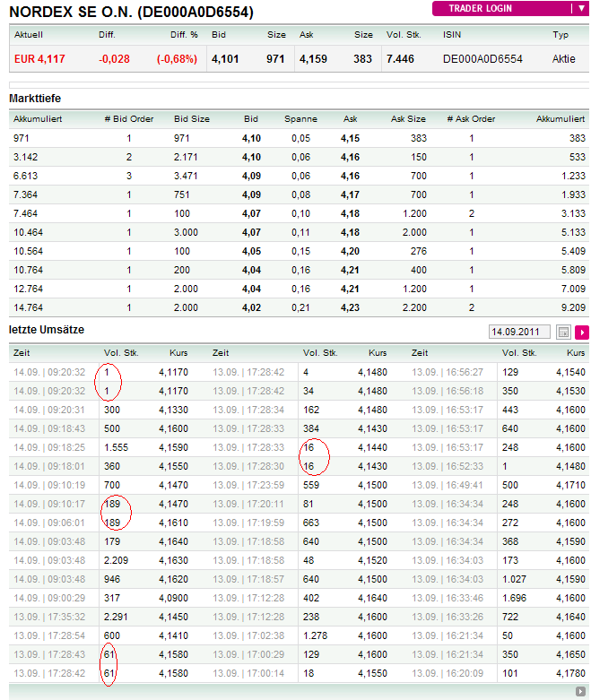Image resolution: width=591 pixels, height=700 pixels.
Task: Click trade price 4,1650
Action: tap(571, 654)
